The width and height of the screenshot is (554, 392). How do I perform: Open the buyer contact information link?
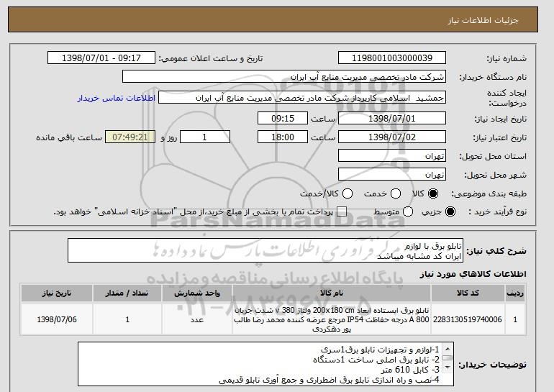pos(117,98)
